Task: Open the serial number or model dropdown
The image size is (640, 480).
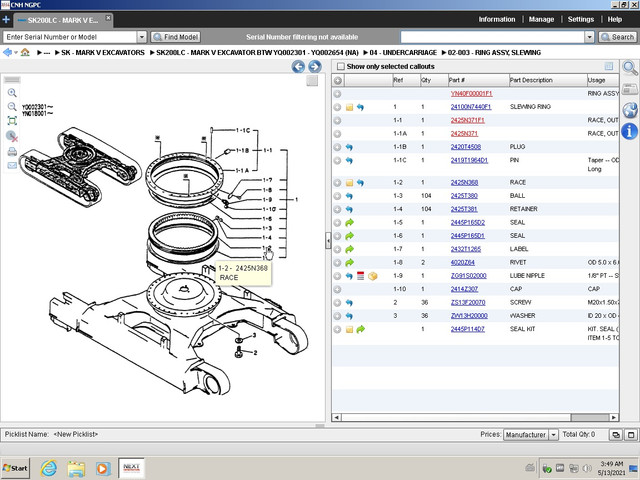Action: [141, 37]
